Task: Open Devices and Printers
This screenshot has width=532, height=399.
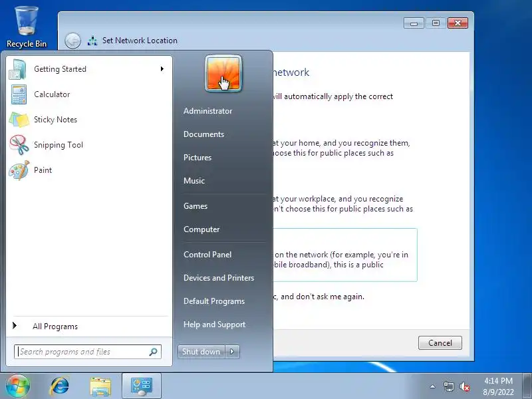Action: point(219,278)
